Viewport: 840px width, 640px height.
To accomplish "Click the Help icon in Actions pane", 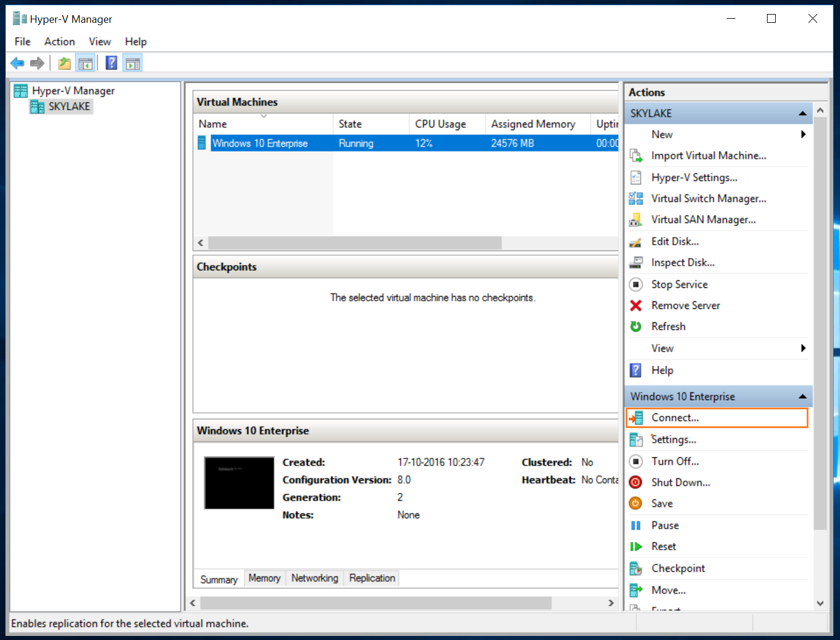I will (x=636, y=370).
